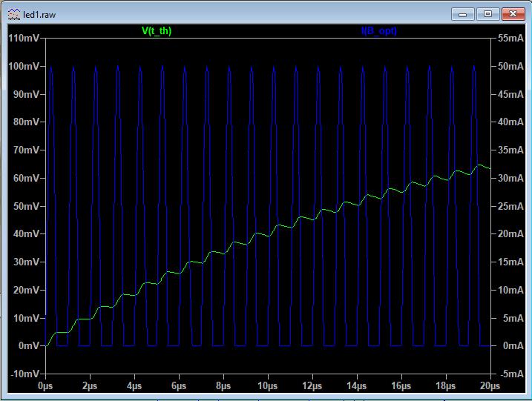
Task: Click the 0µs time axis label
Action: tap(45, 385)
